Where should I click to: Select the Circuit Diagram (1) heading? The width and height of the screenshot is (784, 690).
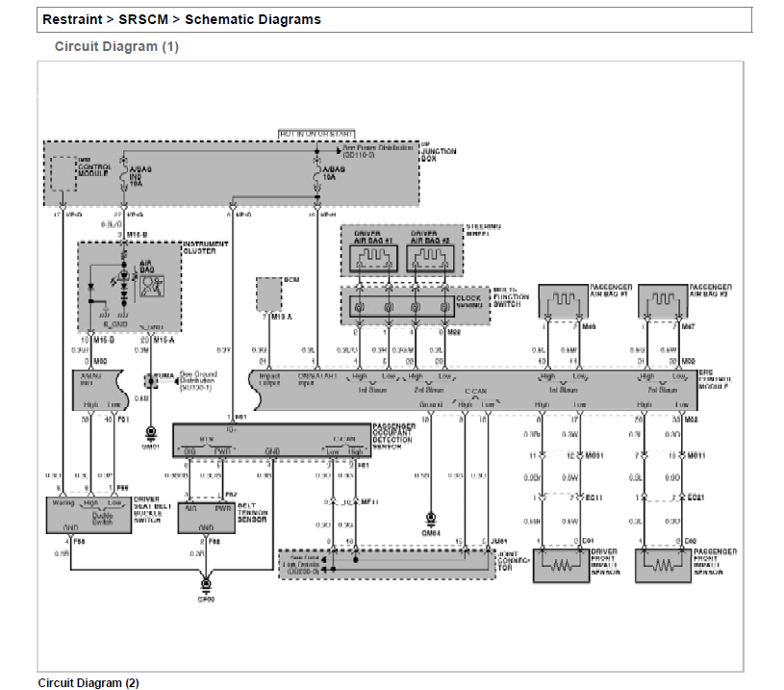pos(116,46)
